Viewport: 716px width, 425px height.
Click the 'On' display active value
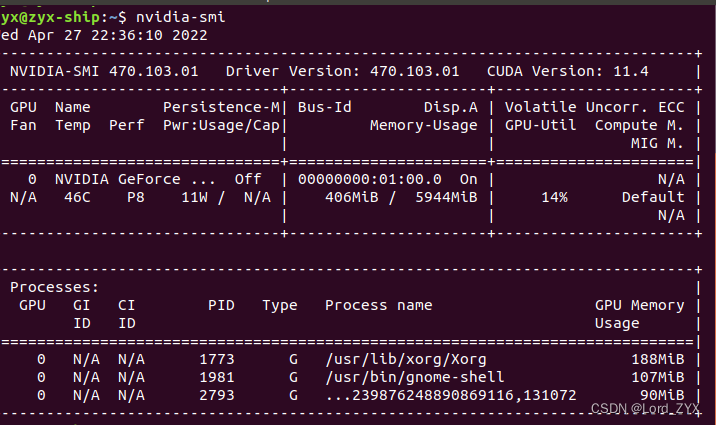pyautogui.click(x=469, y=179)
